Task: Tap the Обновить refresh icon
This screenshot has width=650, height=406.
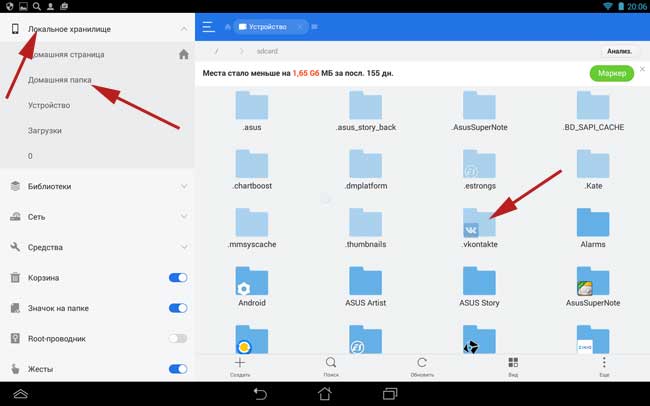Action: click(x=422, y=363)
